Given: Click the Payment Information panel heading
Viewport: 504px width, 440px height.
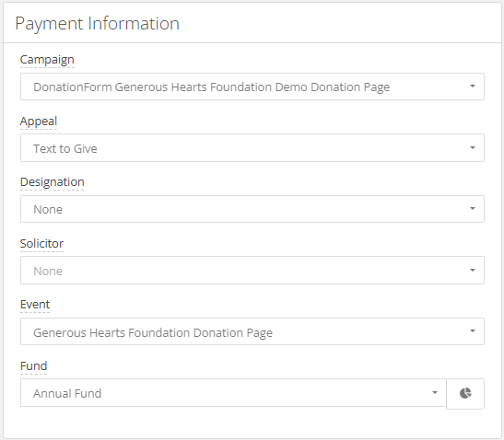Looking at the screenshot, I should [x=97, y=24].
